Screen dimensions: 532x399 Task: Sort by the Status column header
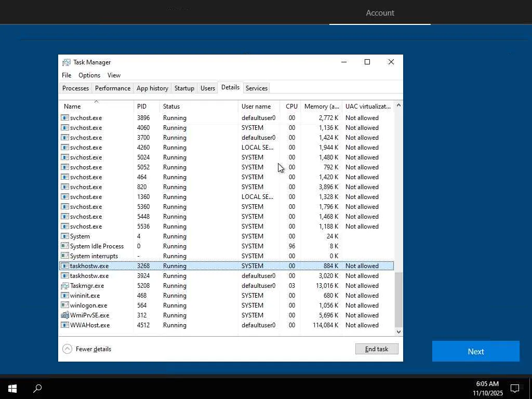(x=199, y=106)
